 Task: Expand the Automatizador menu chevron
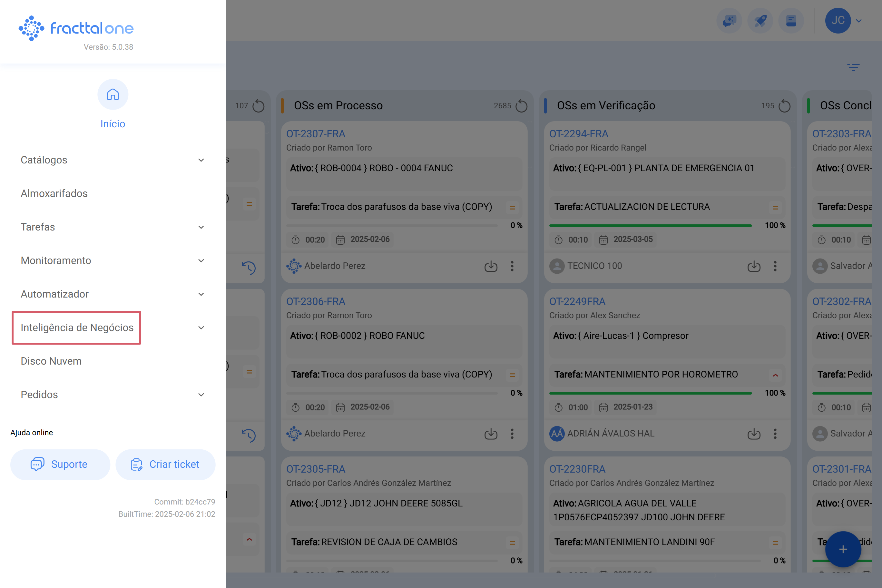201,294
